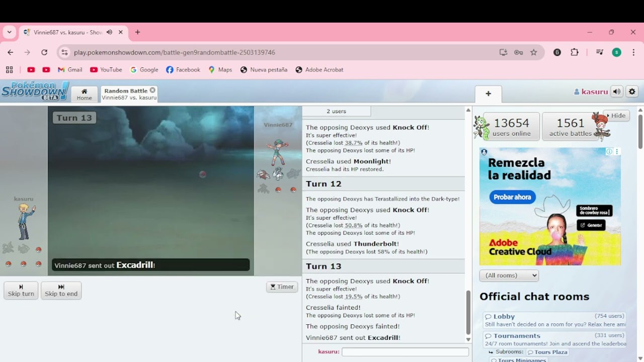Switch to the Home tab

(84, 95)
